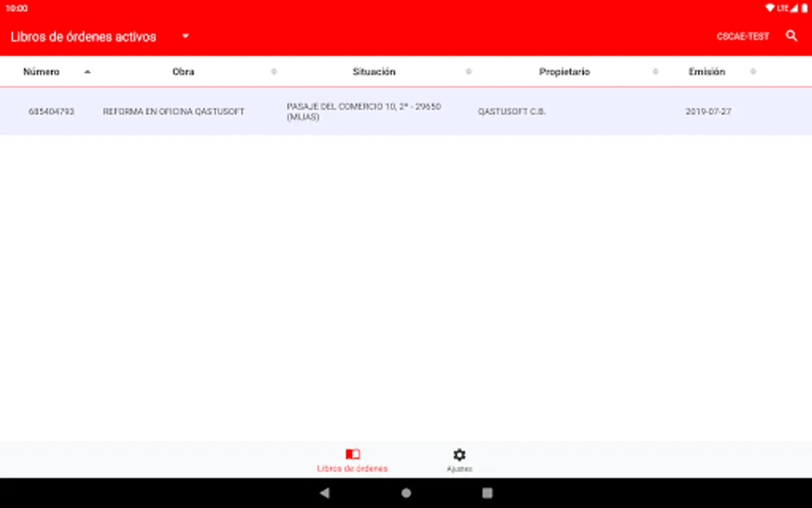This screenshot has height=508, width=812.
Task: Select the 'PASAJE DEL COMERCIO 10' address cell
Action: click(x=364, y=111)
